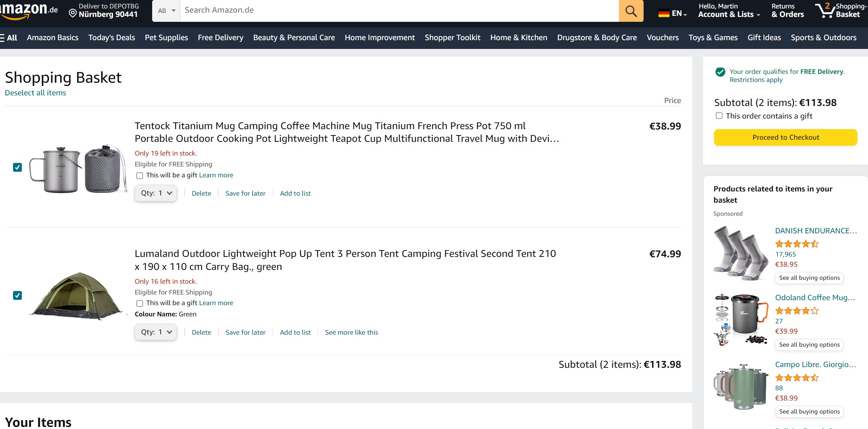Screen dimensions: 868x429
Task: See all buying options for Campo Libre
Action: tap(809, 411)
